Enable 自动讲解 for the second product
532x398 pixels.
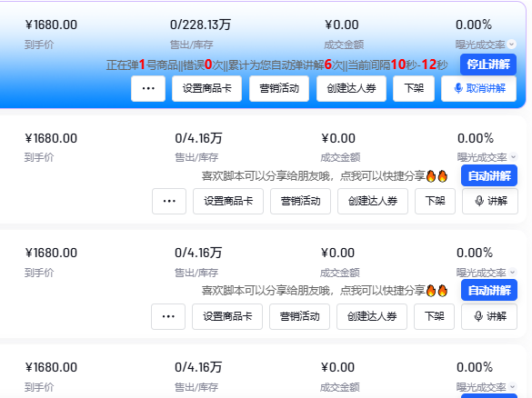489,175
